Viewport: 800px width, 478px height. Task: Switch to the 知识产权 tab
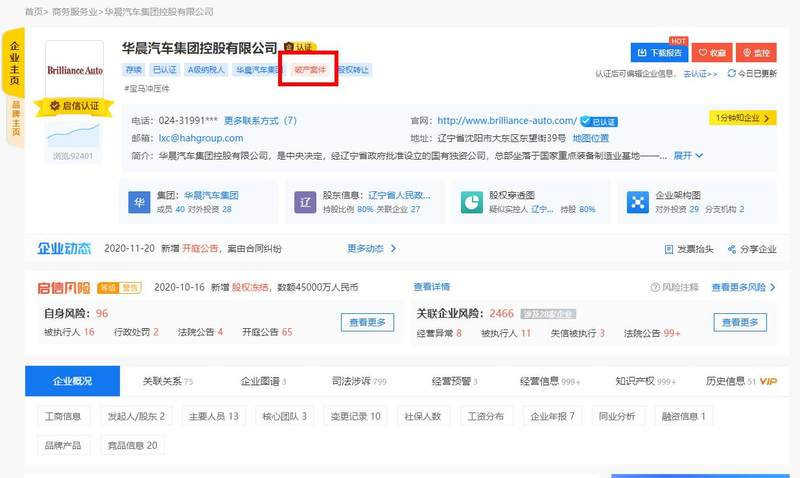click(645, 381)
